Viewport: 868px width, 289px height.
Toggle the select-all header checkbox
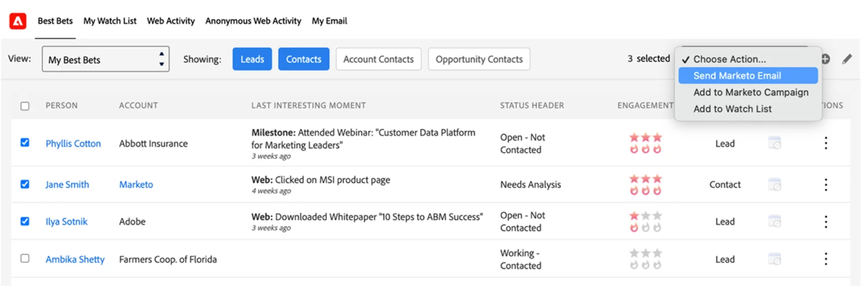point(25,106)
